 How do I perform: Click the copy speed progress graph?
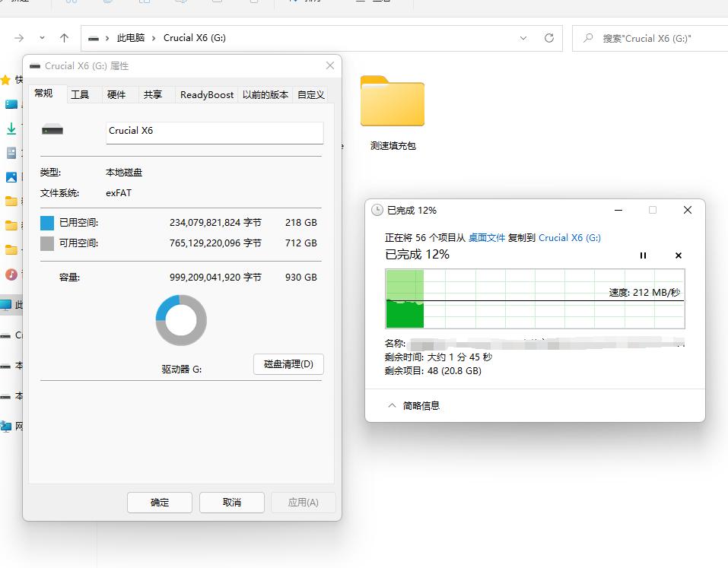pos(535,299)
